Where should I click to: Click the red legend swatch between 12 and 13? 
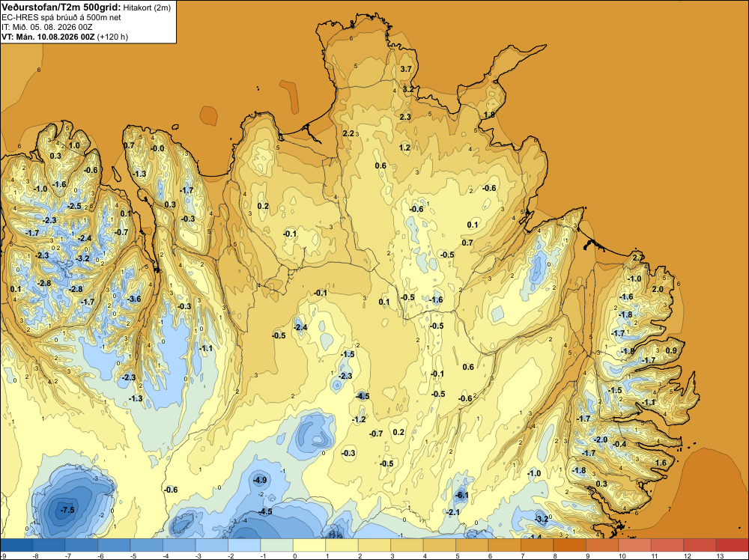tap(700, 545)
